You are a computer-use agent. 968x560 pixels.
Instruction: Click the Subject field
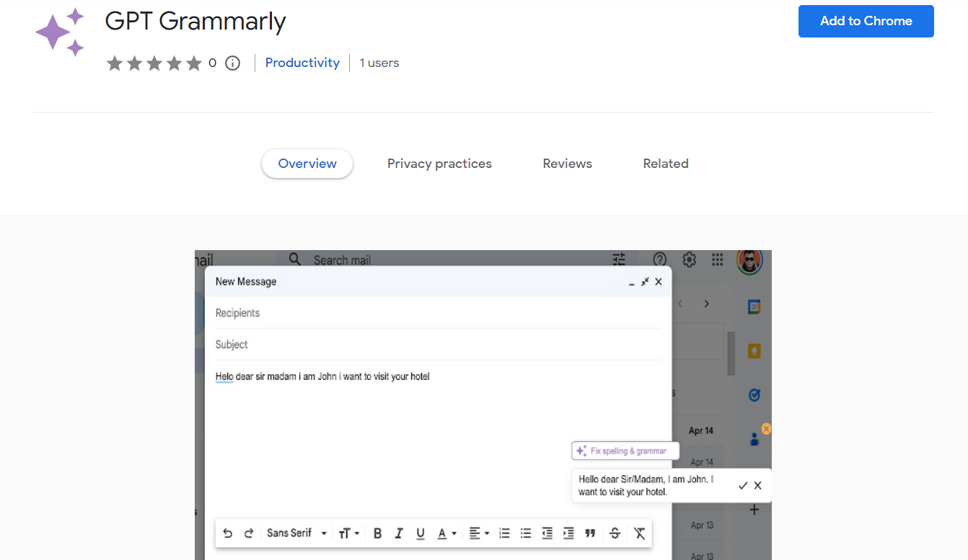438,345
